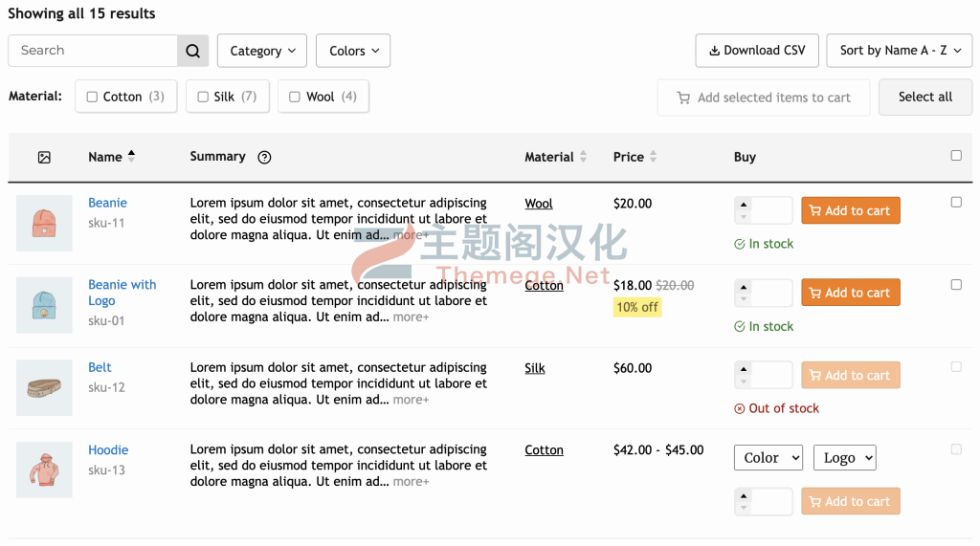Screen dimensions: 980x546
Task: Open the Belt product thumbnail
Action: (44, 387)
